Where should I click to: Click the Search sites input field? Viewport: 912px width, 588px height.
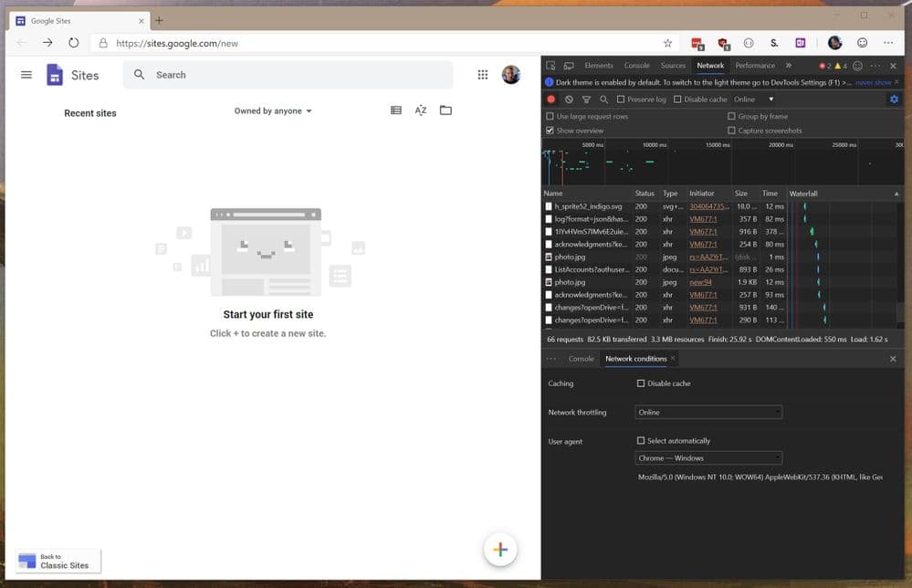pos(288,75)
